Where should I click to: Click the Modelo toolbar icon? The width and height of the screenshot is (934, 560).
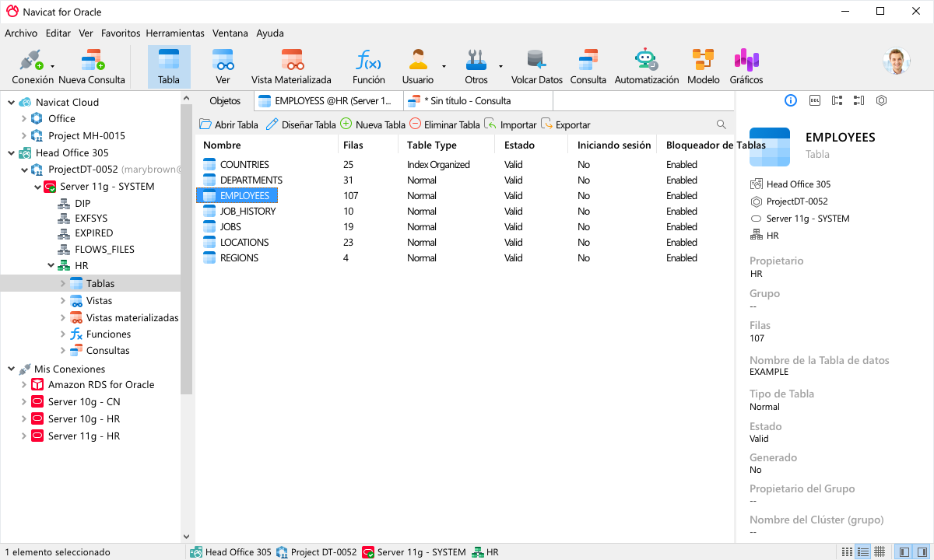(x=703, y=62)
